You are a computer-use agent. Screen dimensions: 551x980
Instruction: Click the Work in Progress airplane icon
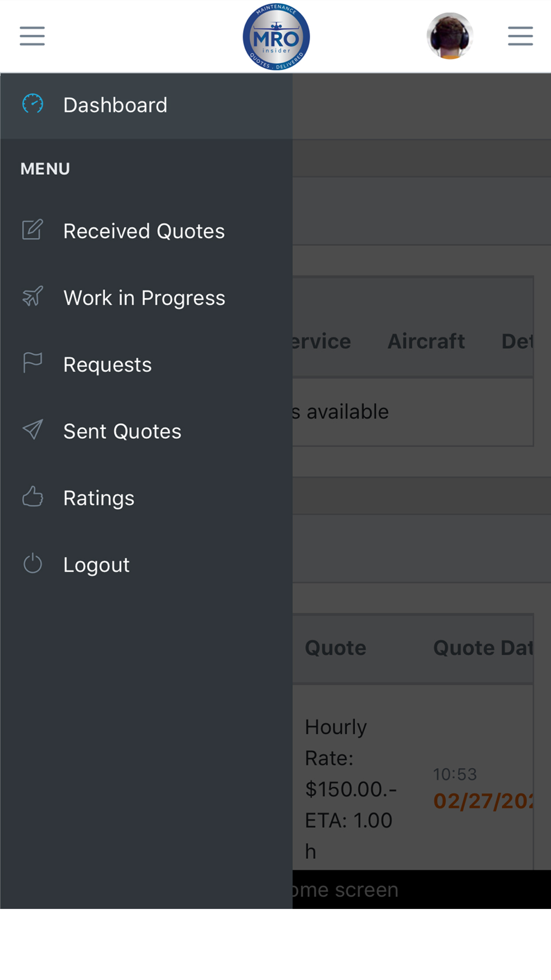[x=33, y=296]
